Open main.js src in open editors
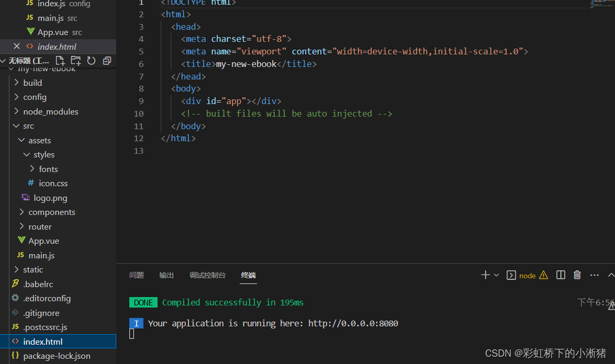Image resolution: width=615 pixels, height=364 pixels. click(58, 18)
